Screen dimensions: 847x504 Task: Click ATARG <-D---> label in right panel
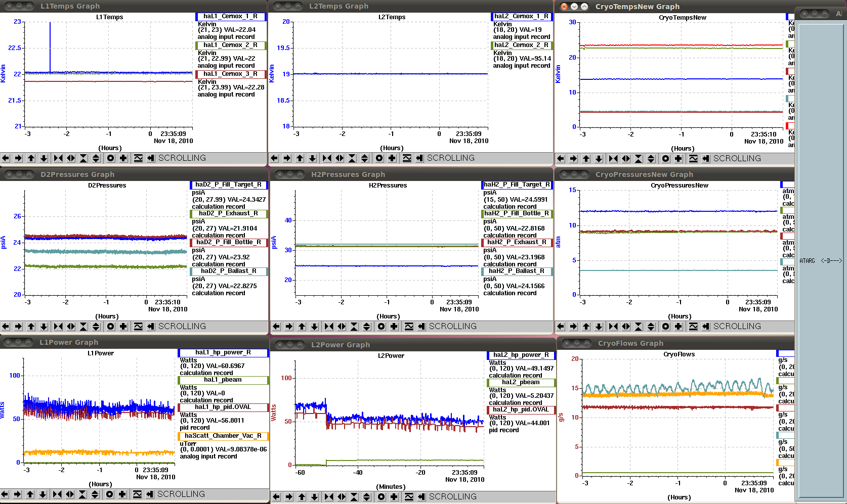821,261
